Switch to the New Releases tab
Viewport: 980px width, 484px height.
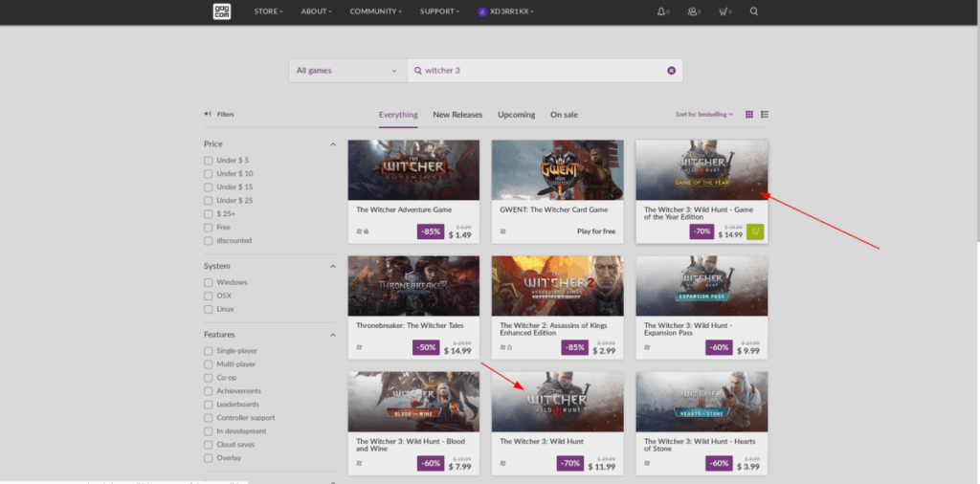(x=457, y=115)
